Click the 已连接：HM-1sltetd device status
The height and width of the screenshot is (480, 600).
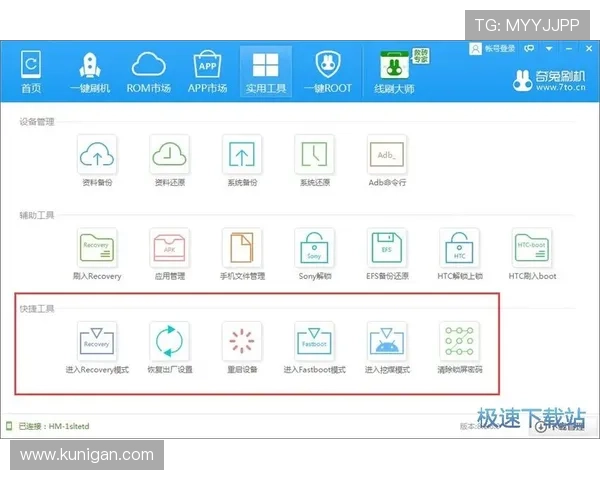pyautogui.click(x=54, y=426)
